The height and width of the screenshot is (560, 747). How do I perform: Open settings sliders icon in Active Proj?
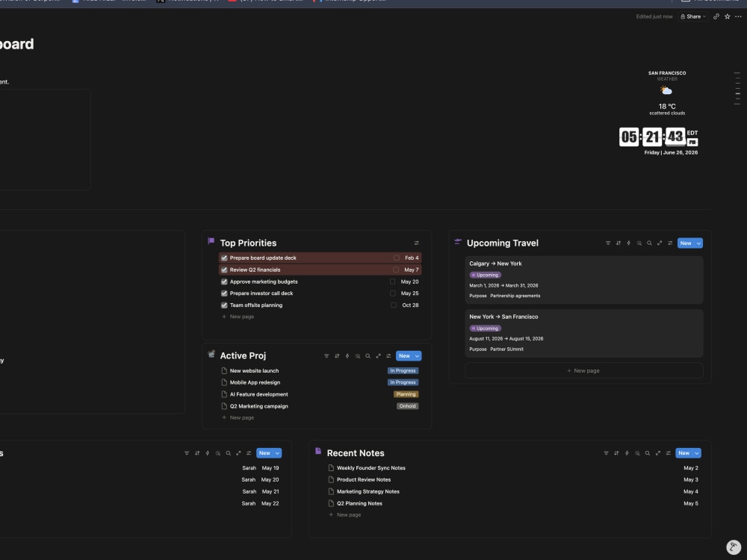pos(388,355)
